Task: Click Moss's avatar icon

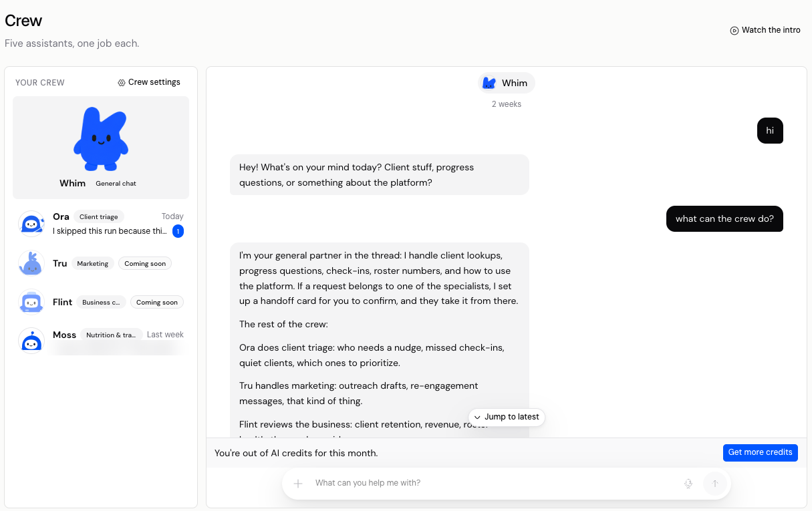Action: [31, 341]
